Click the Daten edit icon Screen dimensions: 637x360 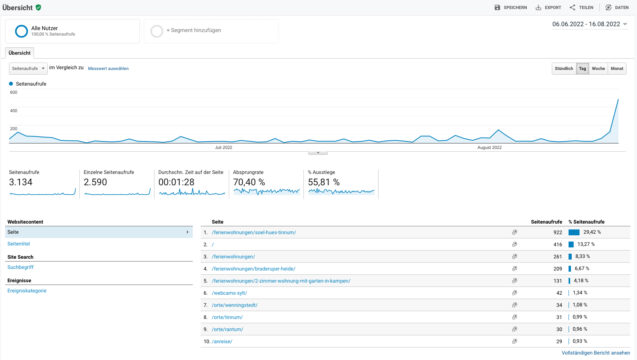(x=608, y=7)
